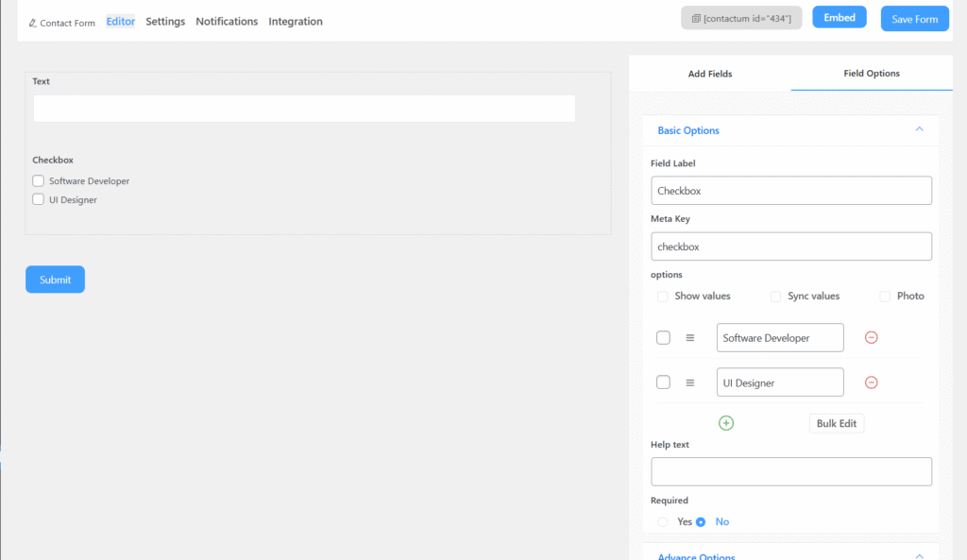Collapse the Basic Options section
This screenshot has width=967, height=560.
pyautogui.click(x=919, y=130)
